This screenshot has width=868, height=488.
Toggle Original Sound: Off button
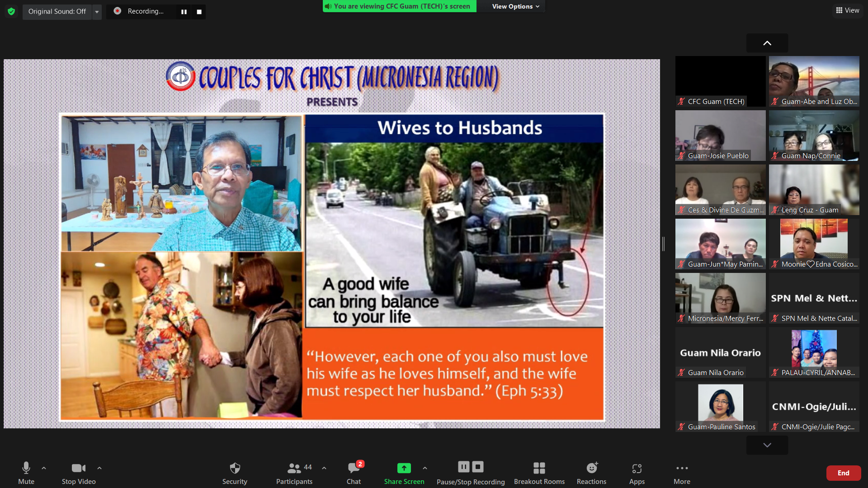click(x=57, y=11)
